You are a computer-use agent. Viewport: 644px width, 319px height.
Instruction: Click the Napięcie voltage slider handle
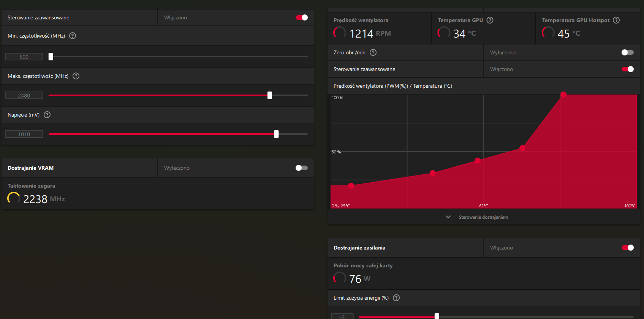point(276,134)
